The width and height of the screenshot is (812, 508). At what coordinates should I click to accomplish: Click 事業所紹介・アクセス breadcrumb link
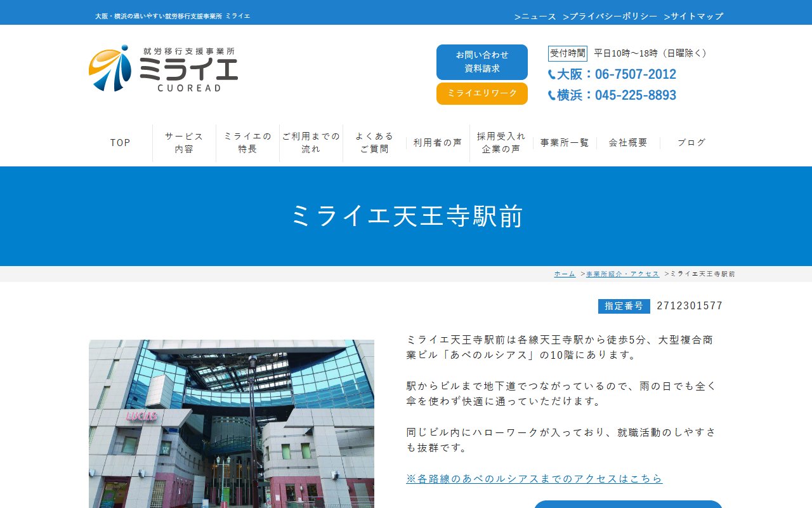pyautogui.click(x=623, y=274)
